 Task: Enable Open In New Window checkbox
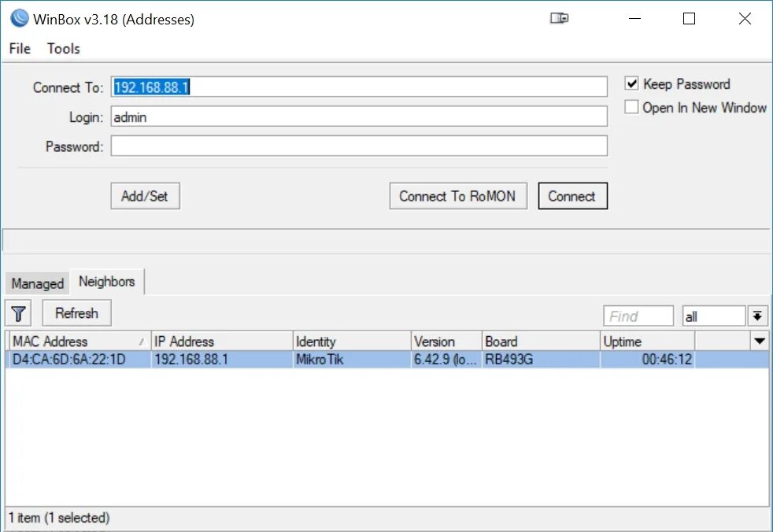point(631,107)
